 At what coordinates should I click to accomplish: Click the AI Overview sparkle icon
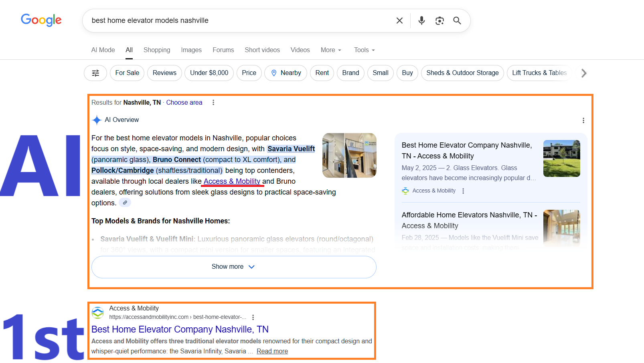(x=97, y=120)
